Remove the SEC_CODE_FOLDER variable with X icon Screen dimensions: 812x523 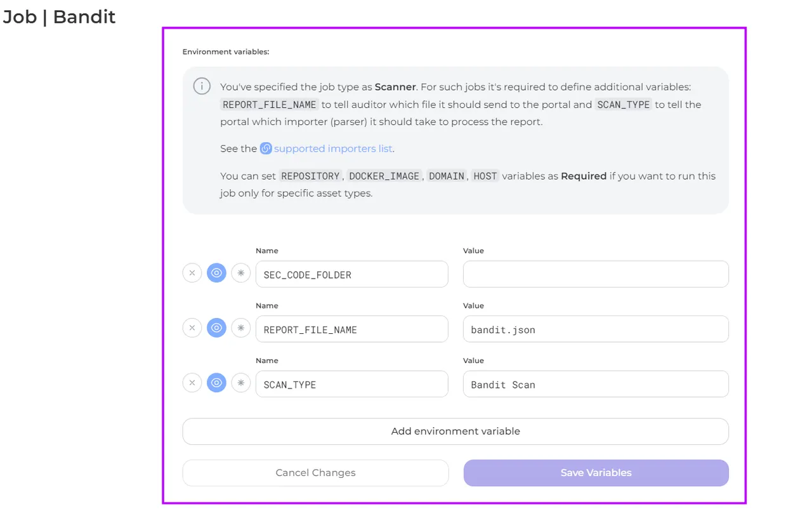192,273
